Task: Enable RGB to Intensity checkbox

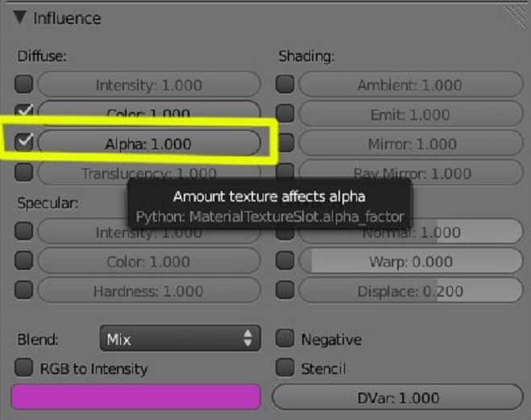Action: [x=25, y=368]
